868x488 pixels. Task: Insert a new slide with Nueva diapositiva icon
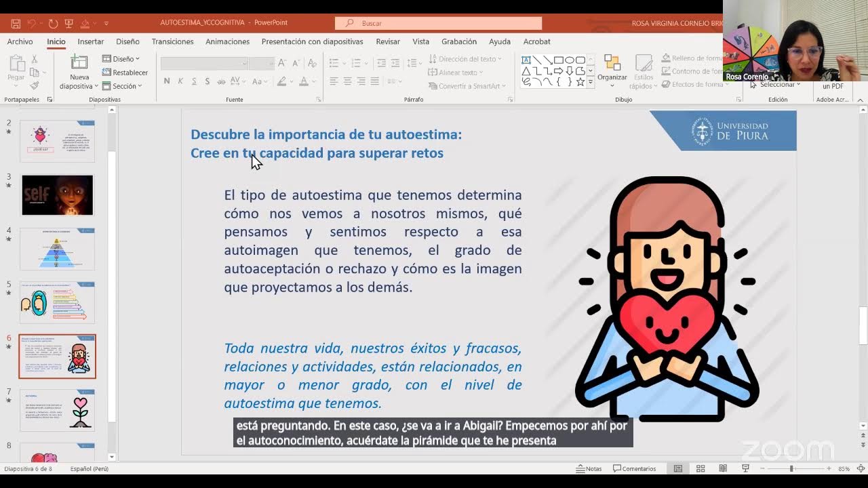tap(79, 62)
